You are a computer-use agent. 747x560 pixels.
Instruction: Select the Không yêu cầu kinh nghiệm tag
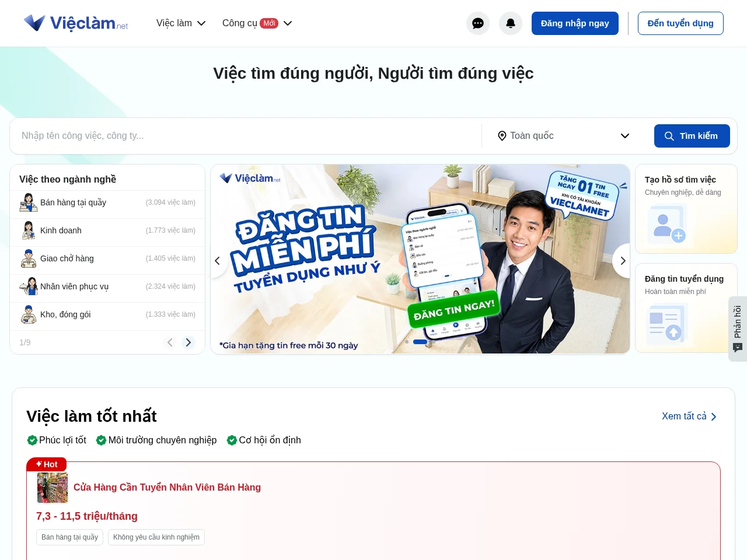(156, 537)
